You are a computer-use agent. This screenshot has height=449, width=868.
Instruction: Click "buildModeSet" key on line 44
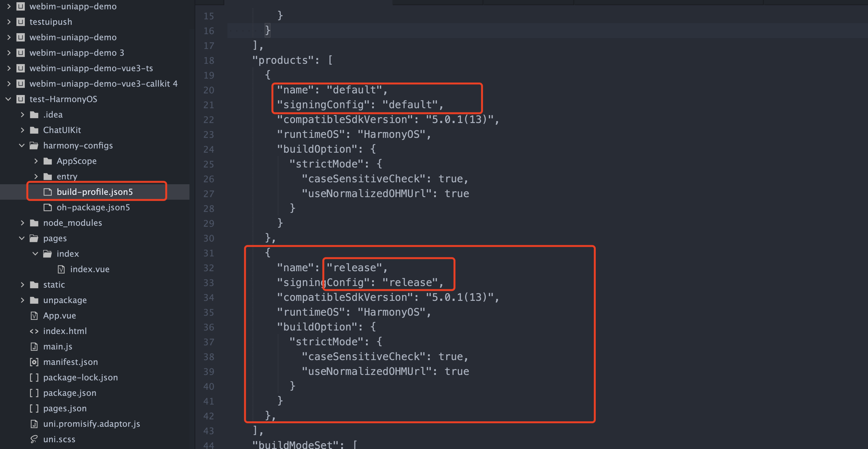295,444
